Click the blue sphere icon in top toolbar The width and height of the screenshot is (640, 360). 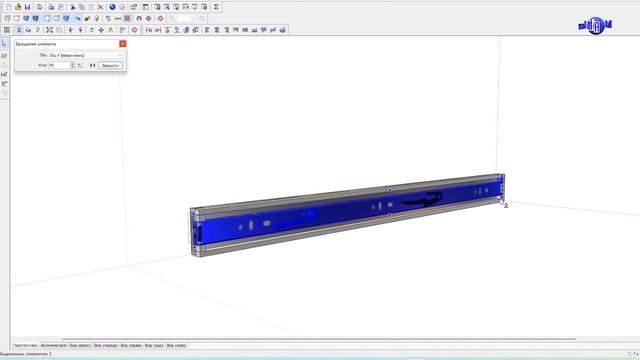(112, 7)
